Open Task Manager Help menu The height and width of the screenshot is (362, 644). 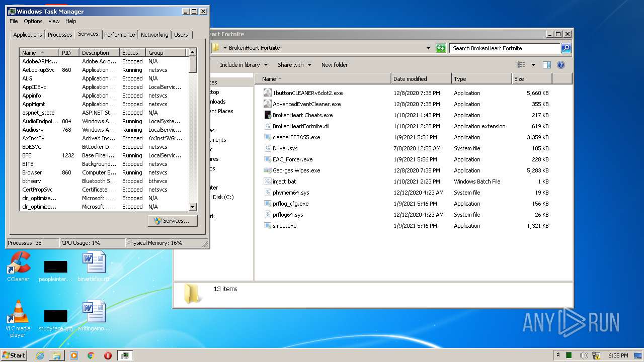tap(71, 21)
